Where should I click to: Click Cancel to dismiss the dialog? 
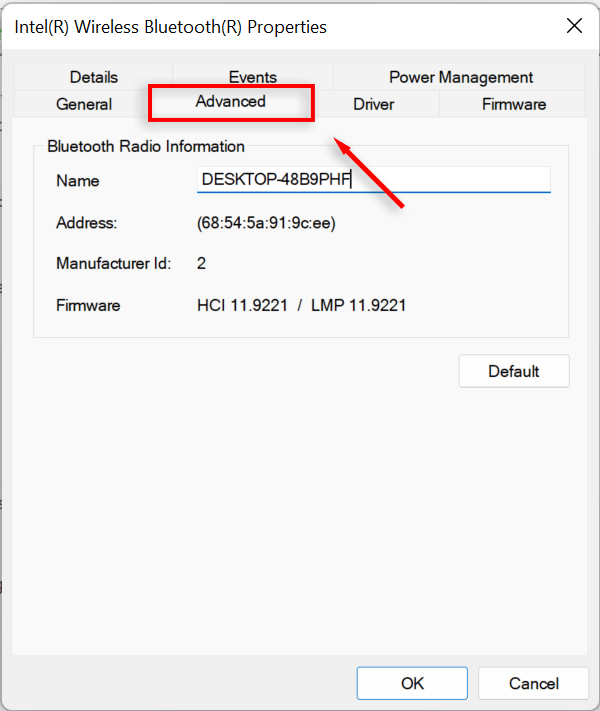[533, 683]
